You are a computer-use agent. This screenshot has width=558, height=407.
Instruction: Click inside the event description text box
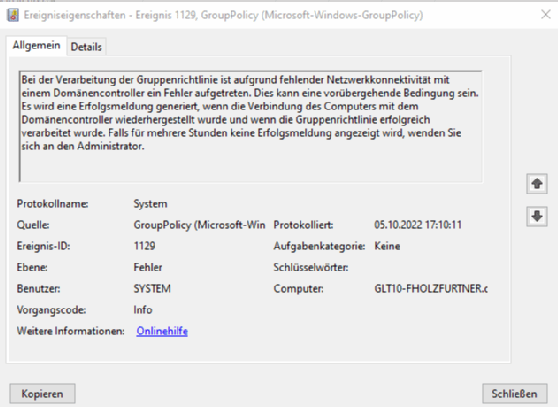pyautogui.click(x=251, y=127)
